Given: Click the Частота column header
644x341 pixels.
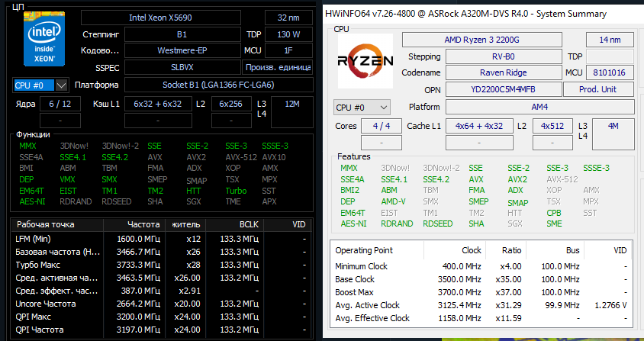Looking at the screenshot, I should 134,224.
